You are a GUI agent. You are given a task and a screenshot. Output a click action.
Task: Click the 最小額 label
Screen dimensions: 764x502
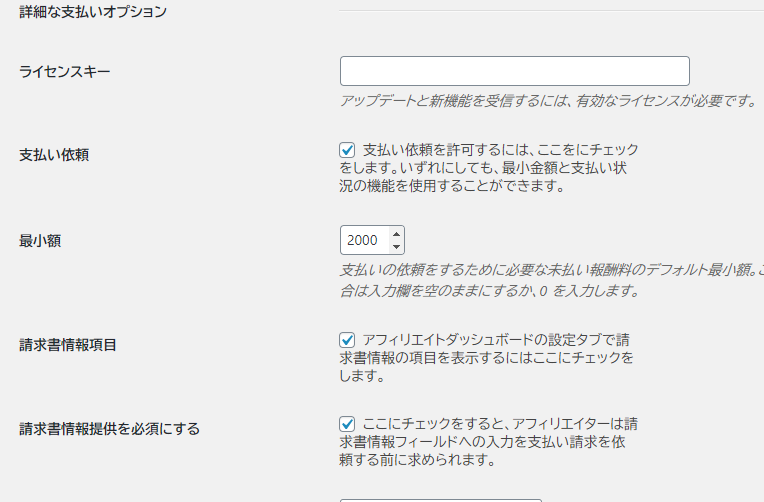coord(40,241)
